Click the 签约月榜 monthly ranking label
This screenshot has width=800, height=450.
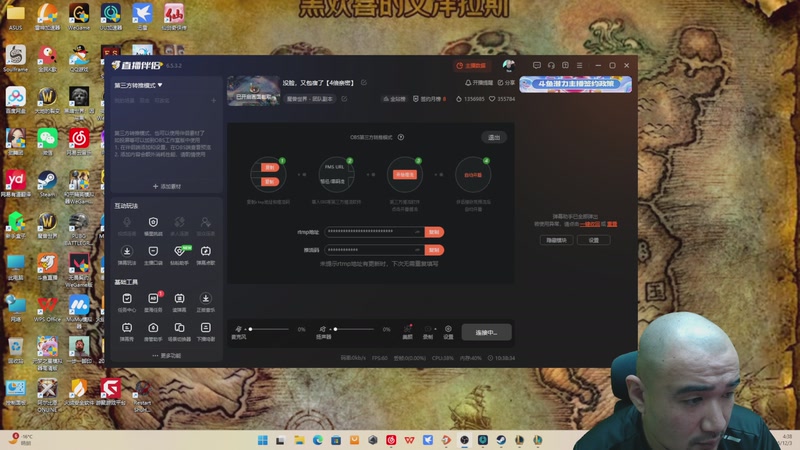click(x=429, y=99)
